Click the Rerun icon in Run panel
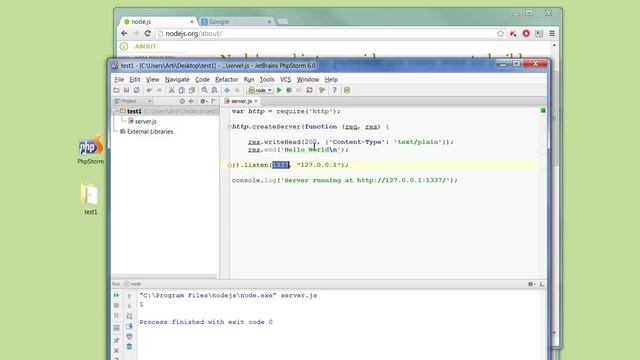640x360 pixels. click(116, 295)
